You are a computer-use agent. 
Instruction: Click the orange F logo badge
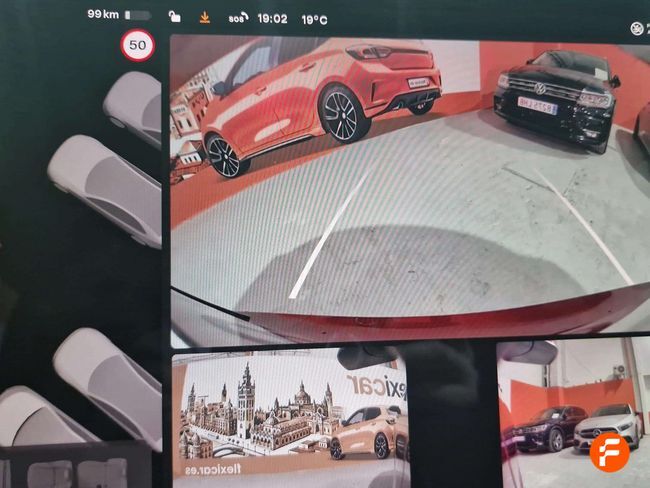click(609, 452)
